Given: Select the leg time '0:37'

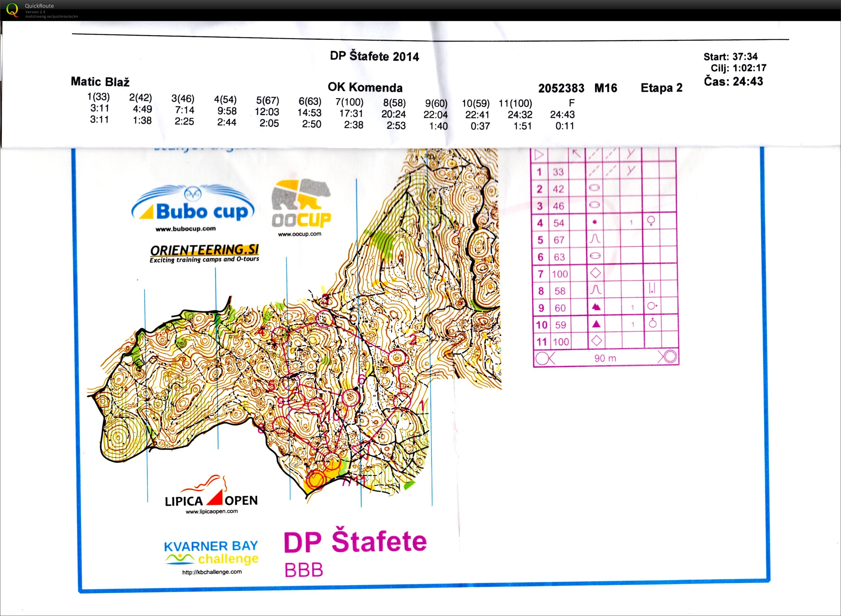Looking at the screenshot, I should coord(480,126).
